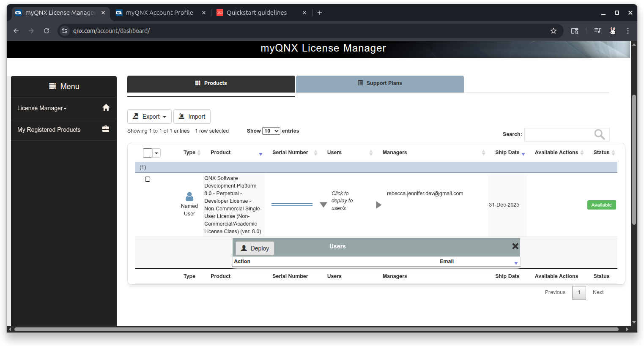Close the Users panel with X icon

pos(515,246)
